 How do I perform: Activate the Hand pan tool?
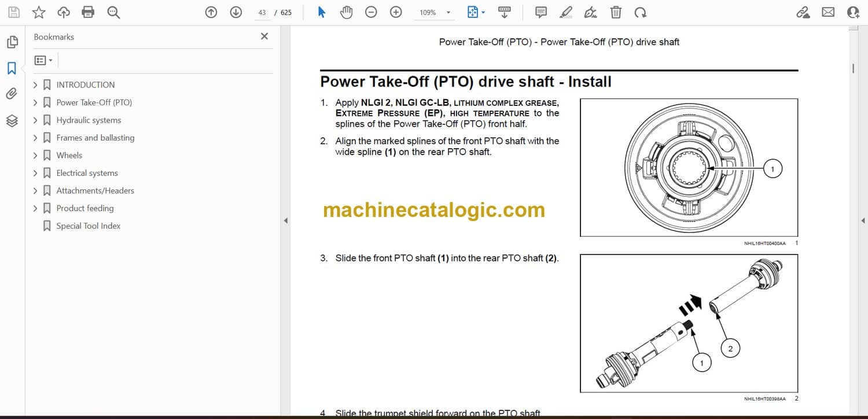point(346,12)
